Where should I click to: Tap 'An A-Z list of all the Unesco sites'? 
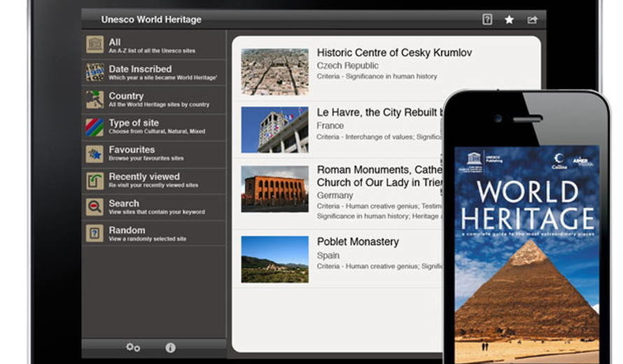pos(152,51)
